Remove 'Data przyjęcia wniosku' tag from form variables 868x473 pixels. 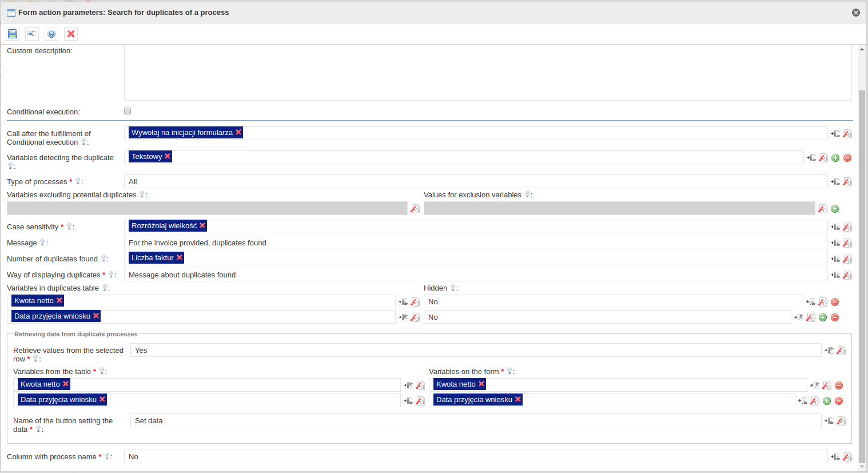pos(518,399)
